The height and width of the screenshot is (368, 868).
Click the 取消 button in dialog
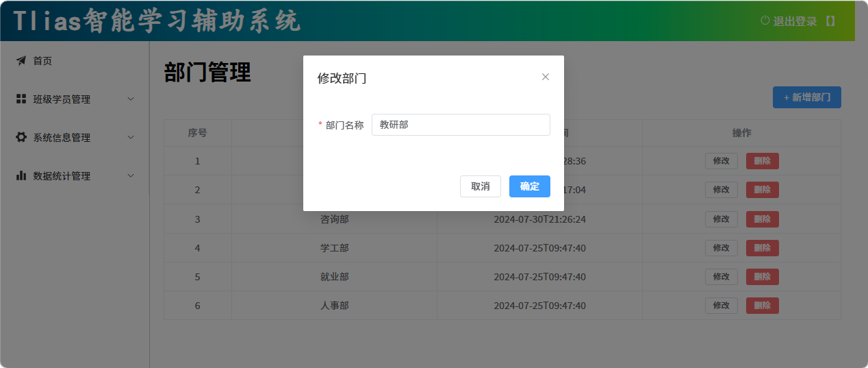tap(481, 186)
